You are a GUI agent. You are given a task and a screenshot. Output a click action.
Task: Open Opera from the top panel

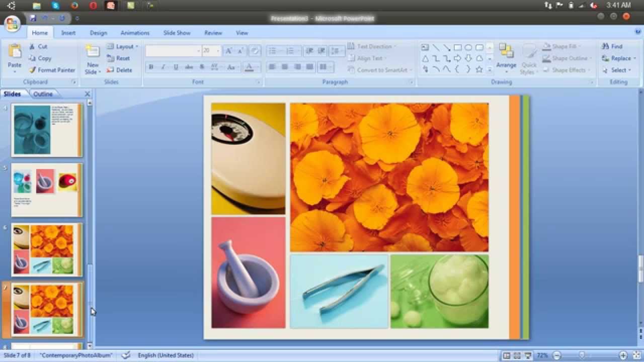point(93,6)
